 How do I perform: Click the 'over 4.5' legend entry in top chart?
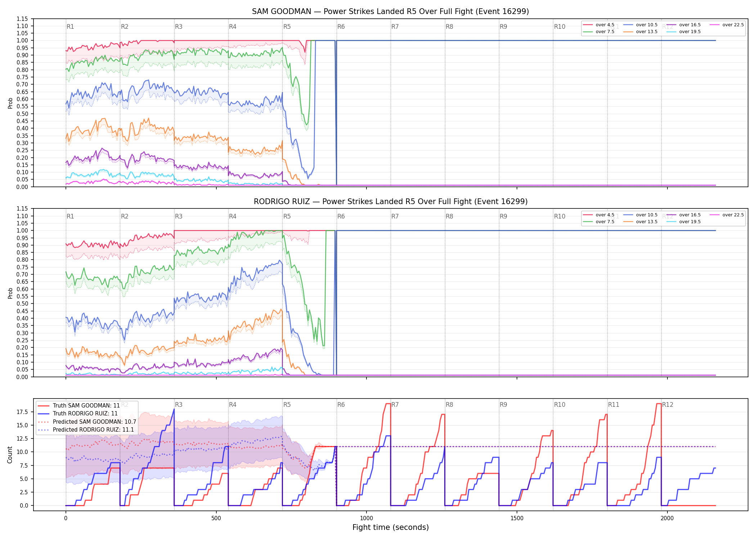click(x=599, y=25)
